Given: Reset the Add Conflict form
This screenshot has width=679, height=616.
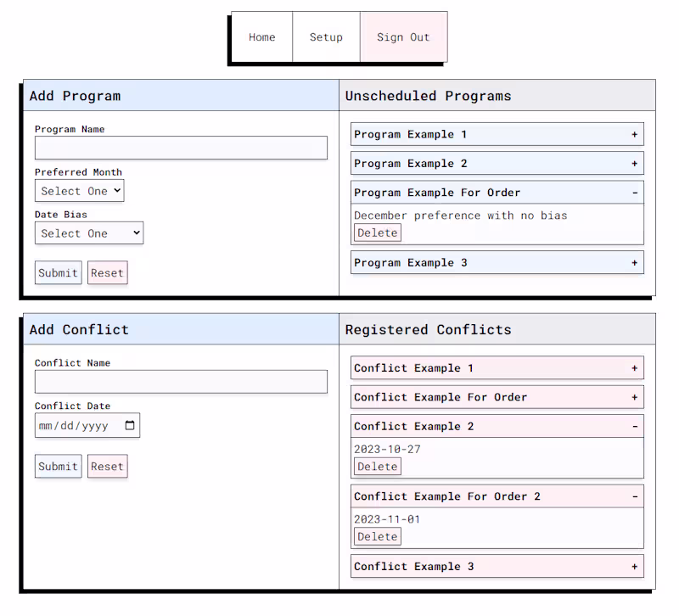Looking at the screenshot, I should click(x=108, y=466).
